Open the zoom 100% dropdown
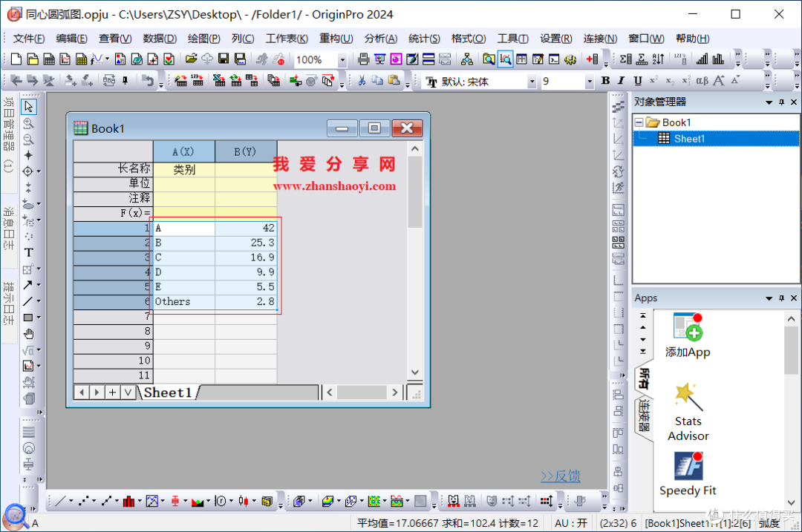802x532 pixels. coord(342,60)
